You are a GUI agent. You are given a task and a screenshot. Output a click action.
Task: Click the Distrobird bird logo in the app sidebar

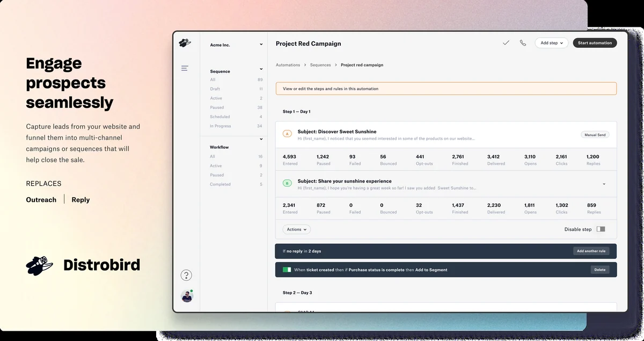pos(185,42)
